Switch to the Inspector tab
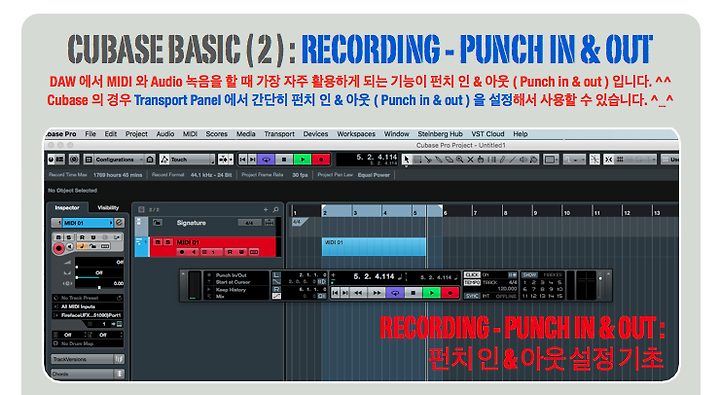This screenshot has width=720, height=395. point(67,208)
